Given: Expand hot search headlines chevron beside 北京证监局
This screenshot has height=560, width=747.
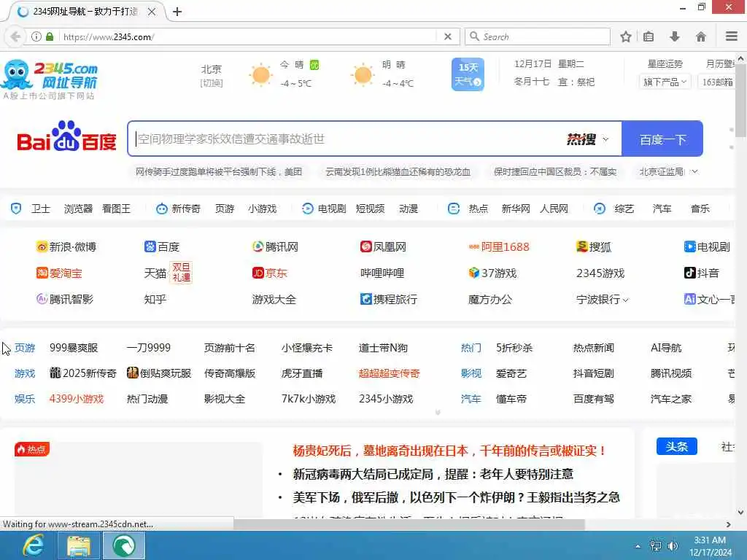Looking at the screenshot, I should [694, 171].
